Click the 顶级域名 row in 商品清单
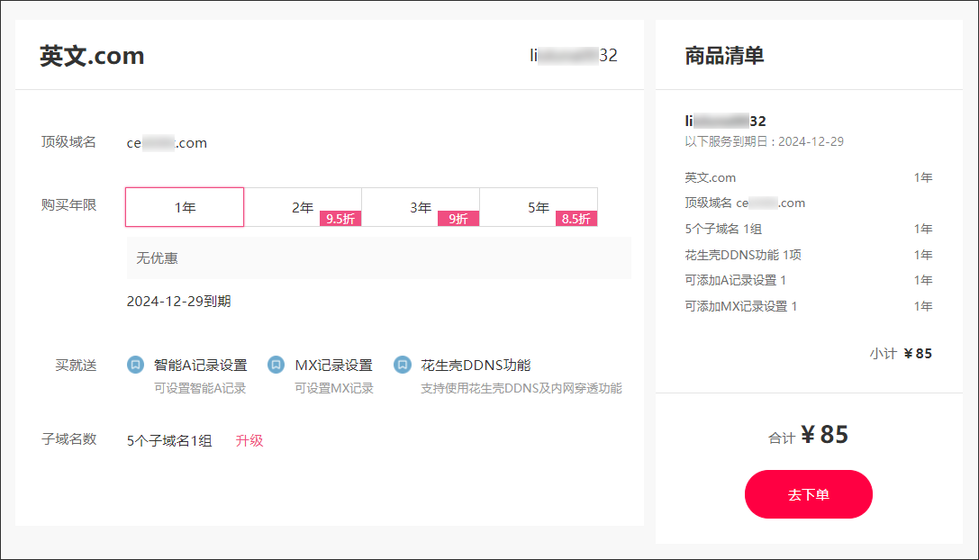 [745, 203]
